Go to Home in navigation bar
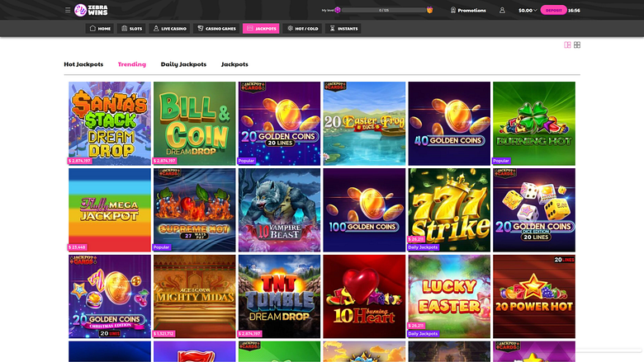 click(100, 28)
